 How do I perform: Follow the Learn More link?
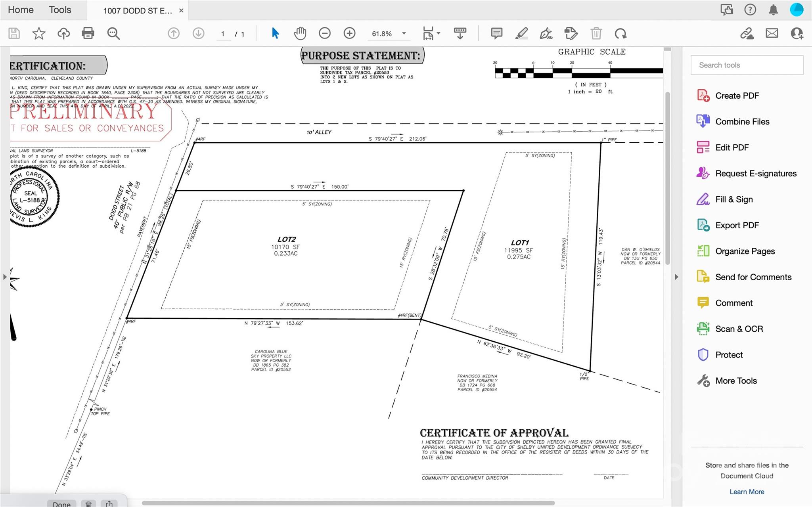pos(747,492)
